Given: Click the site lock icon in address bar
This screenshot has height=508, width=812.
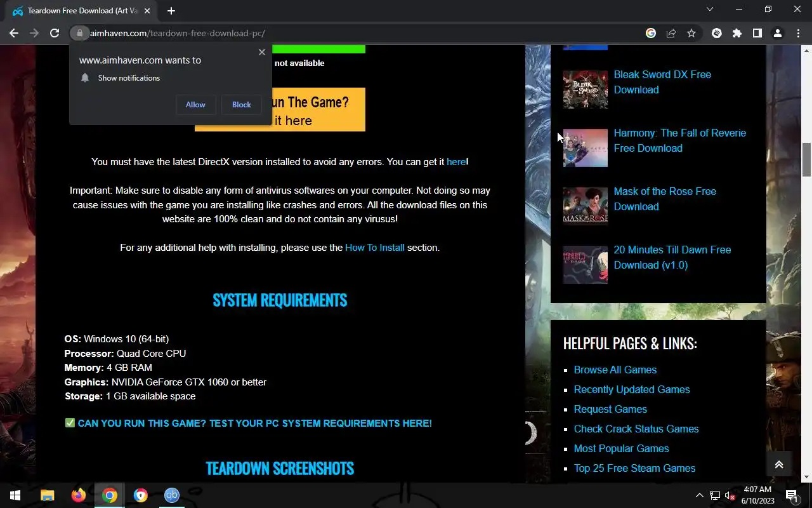Looking at the screenshot, I should [79, 33].
